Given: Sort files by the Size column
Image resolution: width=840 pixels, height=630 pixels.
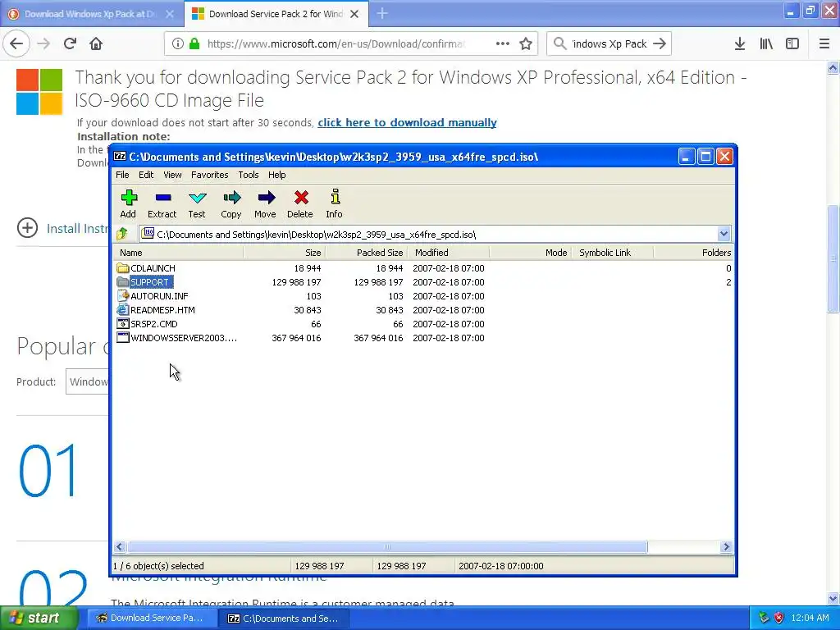Looking at the screenshot, I should click(x=285, y=253).
